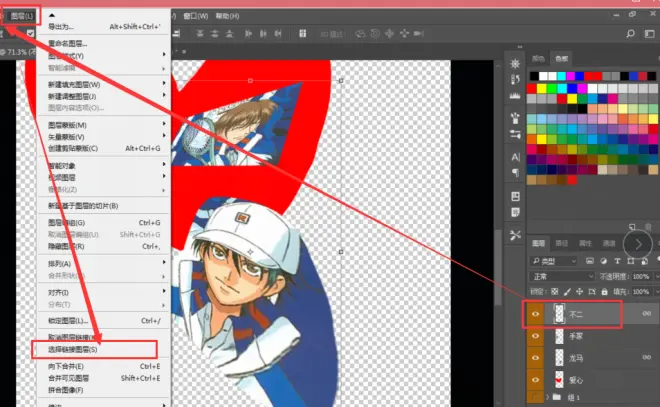Click distribute top edges icon

point(200,34)
